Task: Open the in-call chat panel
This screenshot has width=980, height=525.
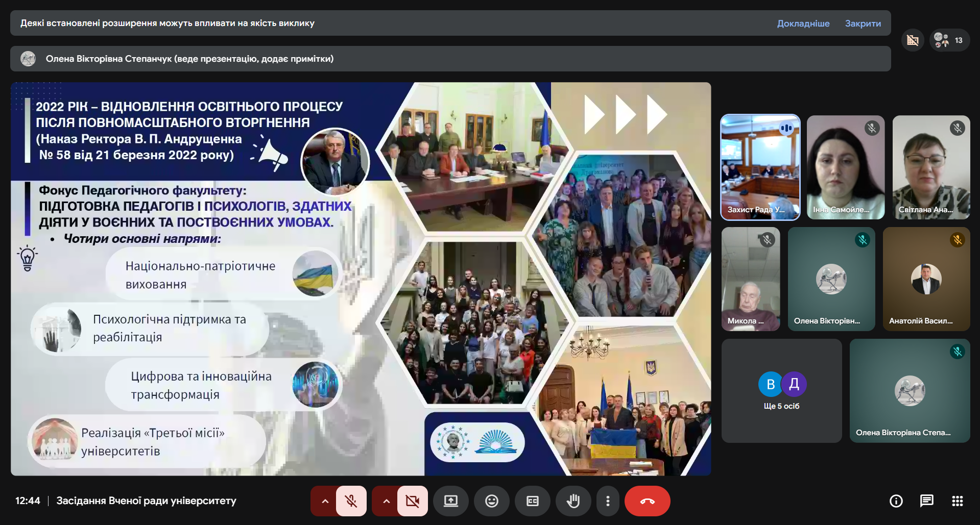Action: (x=927, y=501)
